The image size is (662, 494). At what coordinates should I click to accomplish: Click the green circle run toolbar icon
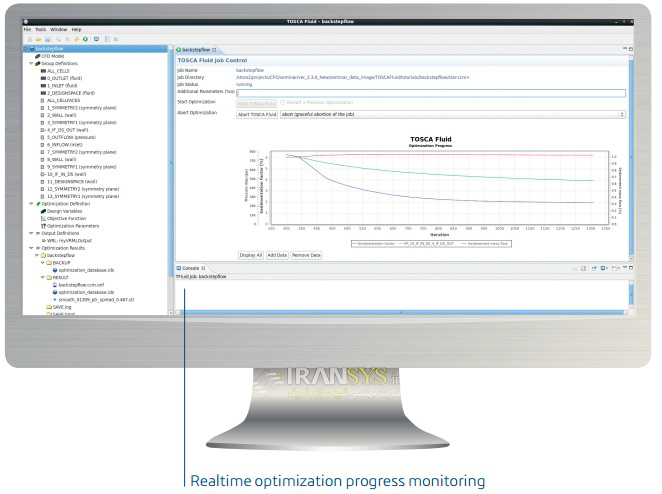point(85,39)
